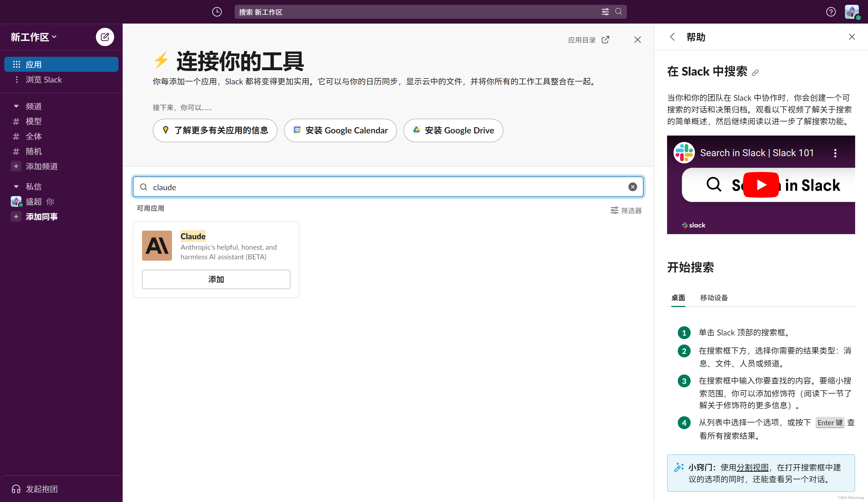Viewport: 868px width, 502px height.
Task: Open the 筛选器 filter options
Action: tap(626, 210)
